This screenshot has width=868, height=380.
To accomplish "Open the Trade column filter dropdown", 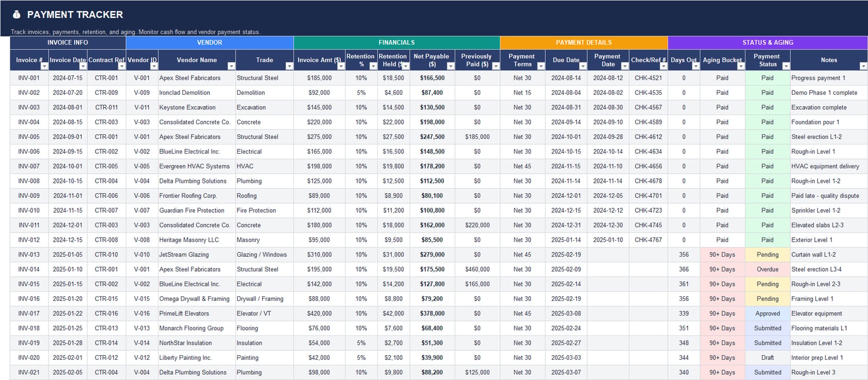I will [x=289, y=66].
